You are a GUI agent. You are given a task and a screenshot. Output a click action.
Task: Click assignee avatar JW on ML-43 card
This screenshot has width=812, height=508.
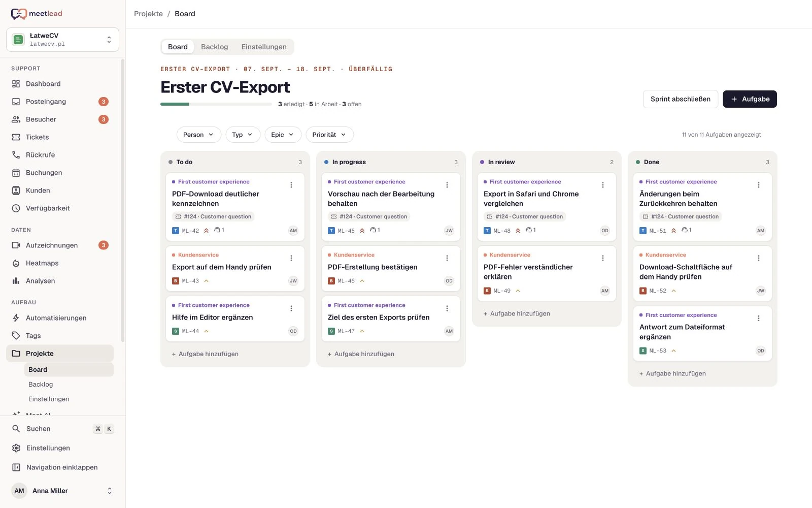[x=293, y=281]
